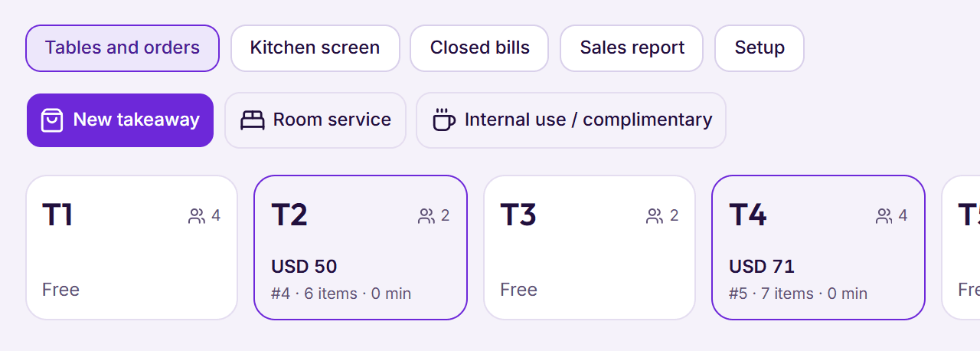The width and height of the screenshot is (980, 351).
Task: Go to the Sales report tab
Action: (x=632, y=48)
